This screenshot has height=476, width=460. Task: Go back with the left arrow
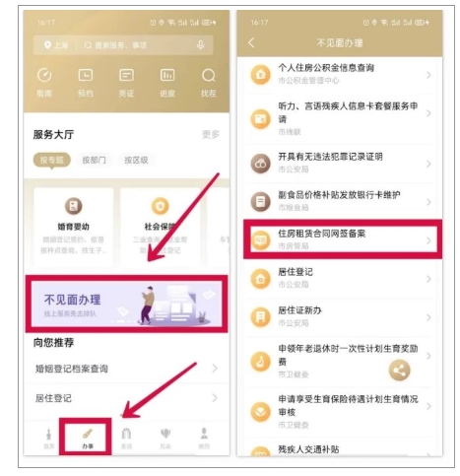(251, 42)
